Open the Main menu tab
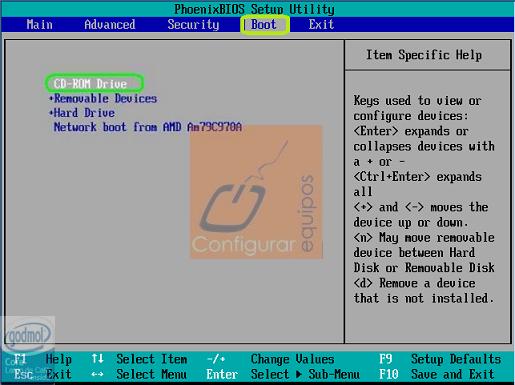 tap(40, 24)
